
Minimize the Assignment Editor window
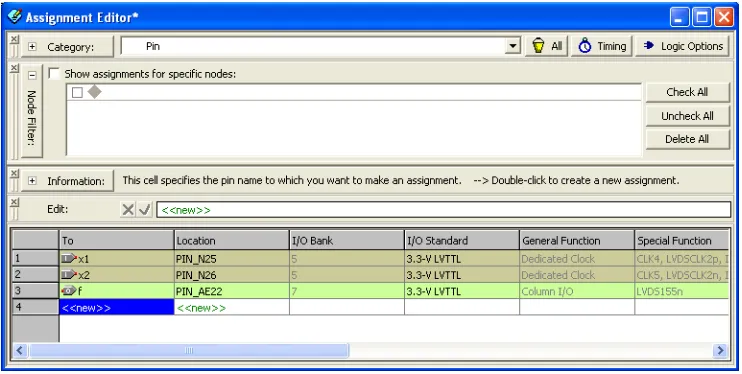coord(680,18)
